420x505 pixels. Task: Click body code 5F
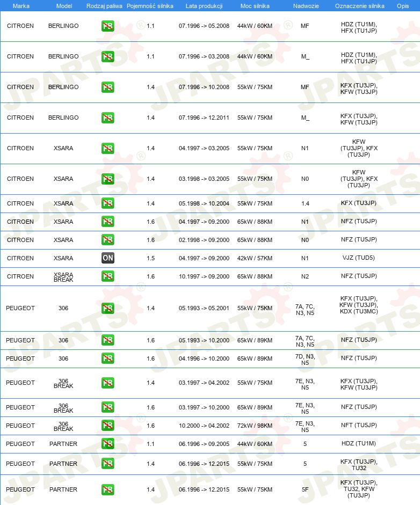(305, 489)
